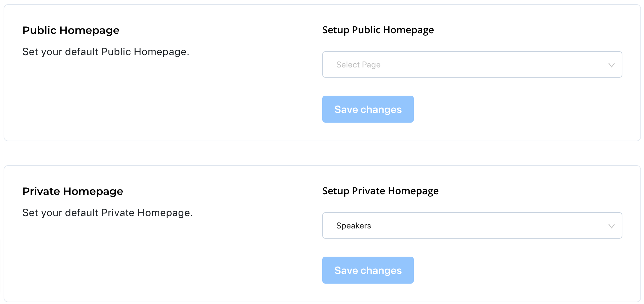644x304 pixels.
Task: Click 'Set your default Private Homepage.' description
Action: coord(108,213)
